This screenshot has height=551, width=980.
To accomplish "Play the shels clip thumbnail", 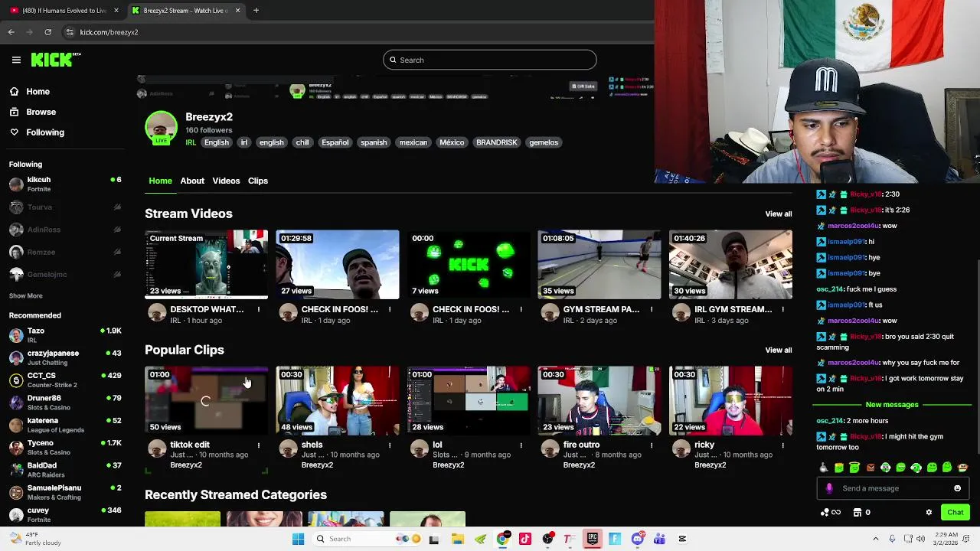I will point(338,400).
